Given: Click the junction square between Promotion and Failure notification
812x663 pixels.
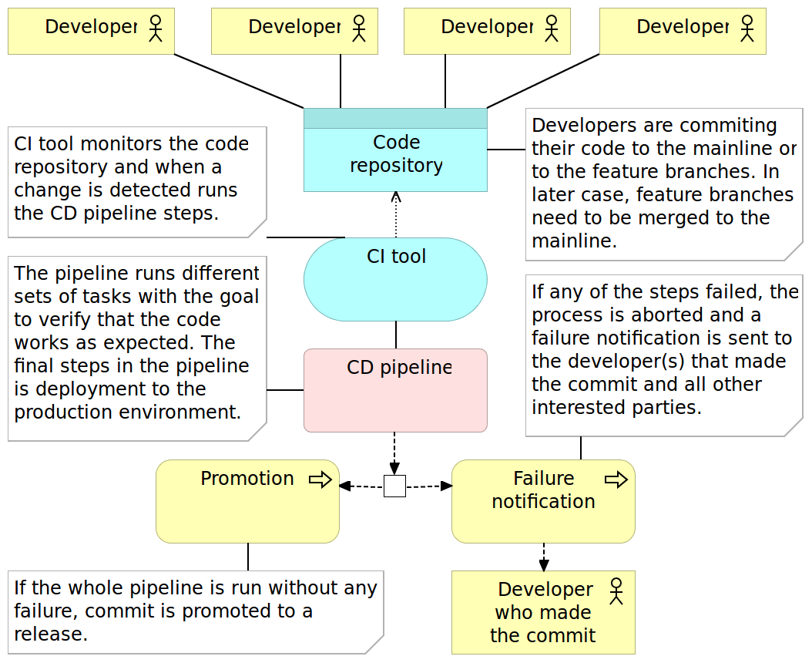Looking at the screenshot, I should [x=394, y=486].
